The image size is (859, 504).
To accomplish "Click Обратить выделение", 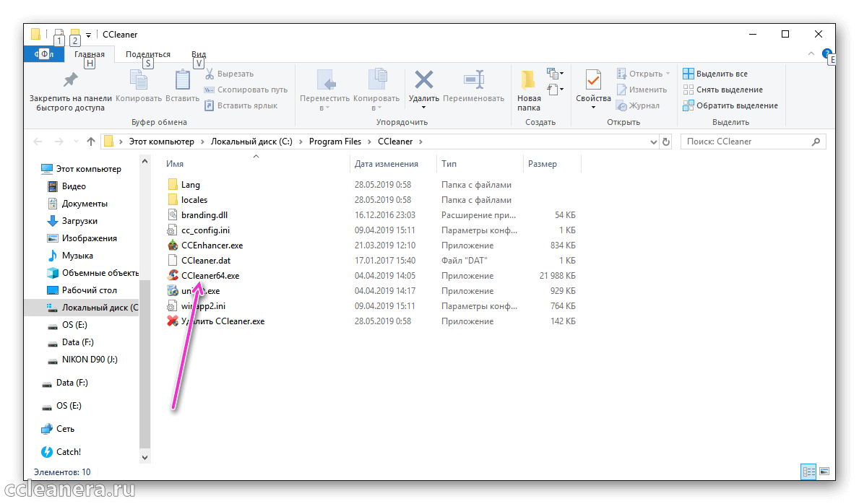I will 731,105.
